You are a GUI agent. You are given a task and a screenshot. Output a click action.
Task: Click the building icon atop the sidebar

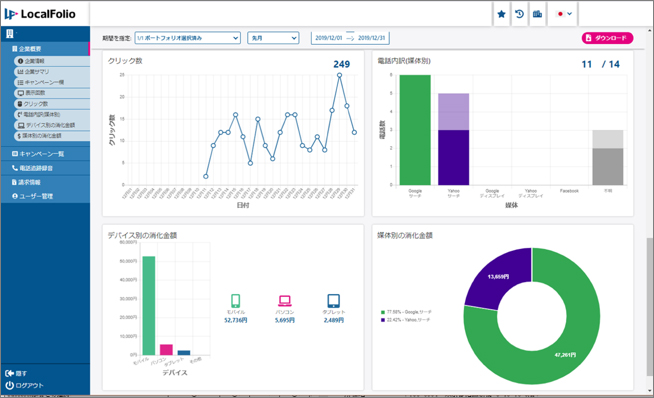click(10, 34)
